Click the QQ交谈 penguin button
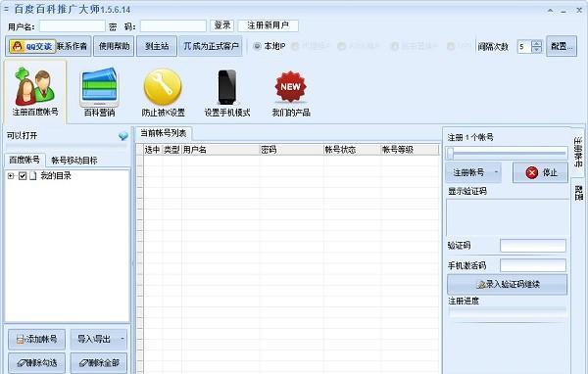 [32, 46]
